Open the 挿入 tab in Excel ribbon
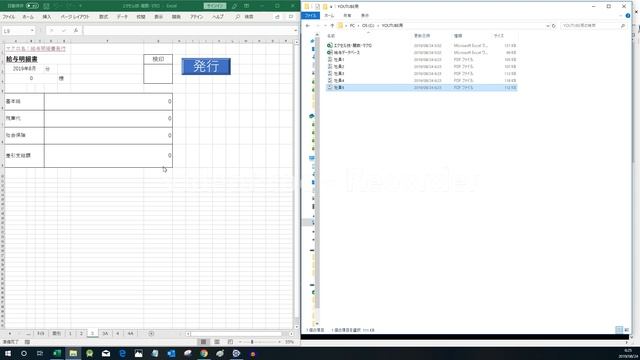 [47, 17]
